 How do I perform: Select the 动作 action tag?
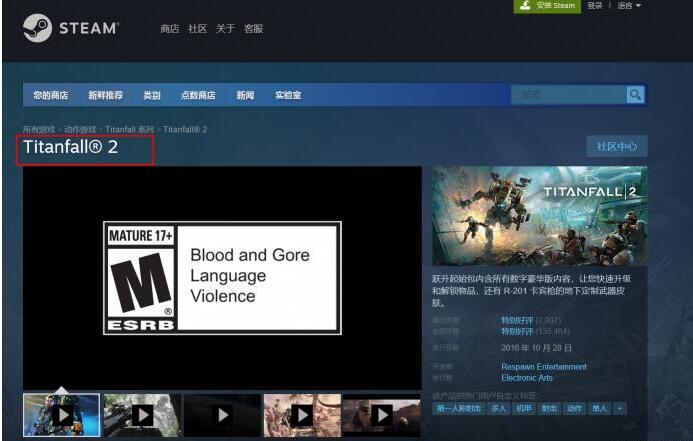[574, 409]
